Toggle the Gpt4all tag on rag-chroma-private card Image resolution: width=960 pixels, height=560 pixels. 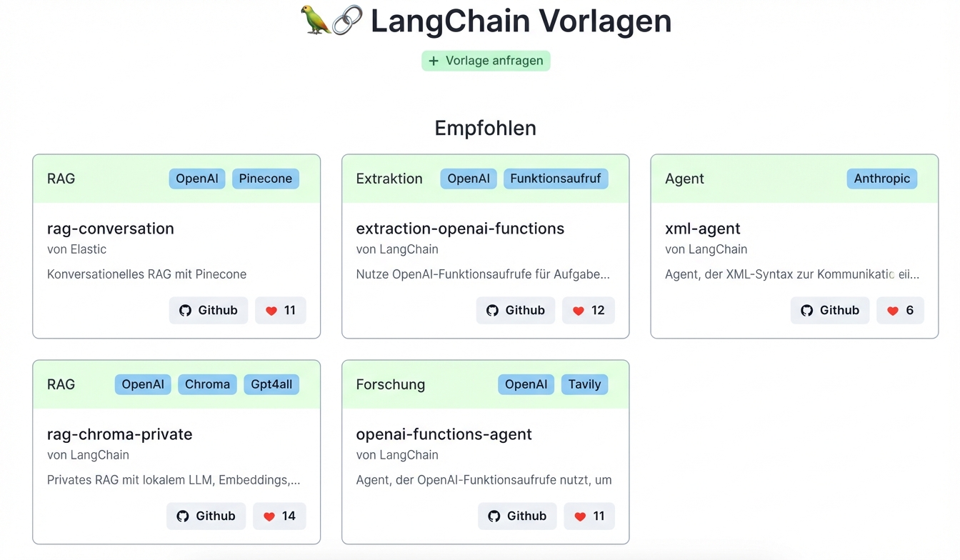click(x=271, y=384)
